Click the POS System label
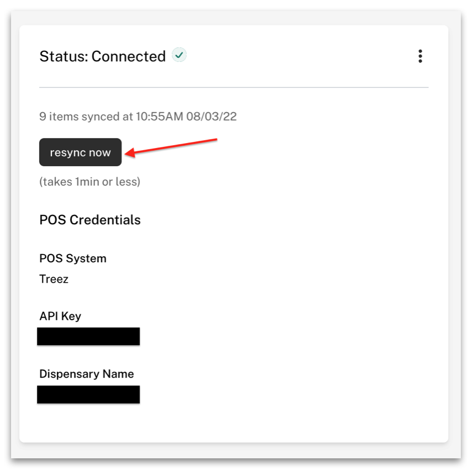Screen dimensions: 473x476 pos(73,258)
